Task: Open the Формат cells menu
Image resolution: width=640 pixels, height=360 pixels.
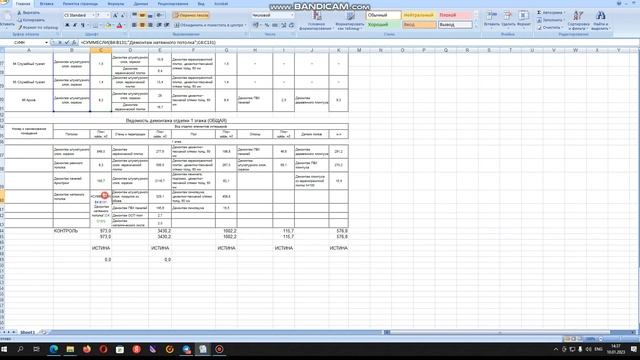Action: pyautogui.click(x=524, y=19)
